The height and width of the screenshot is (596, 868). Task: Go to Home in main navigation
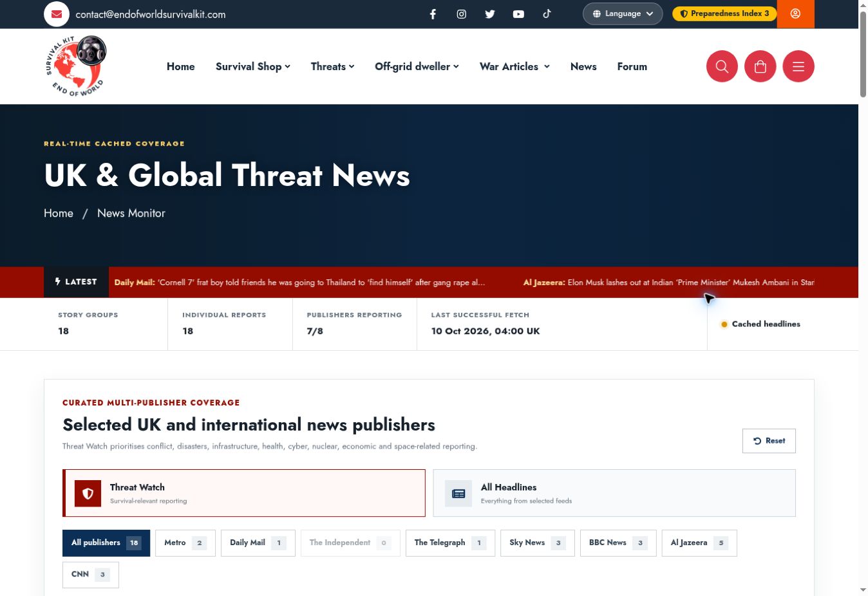click(181, 66)
